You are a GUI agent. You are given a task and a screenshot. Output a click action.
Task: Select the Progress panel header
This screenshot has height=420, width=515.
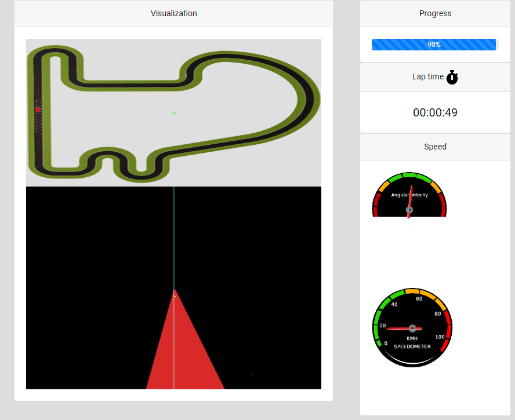point(435,13)
